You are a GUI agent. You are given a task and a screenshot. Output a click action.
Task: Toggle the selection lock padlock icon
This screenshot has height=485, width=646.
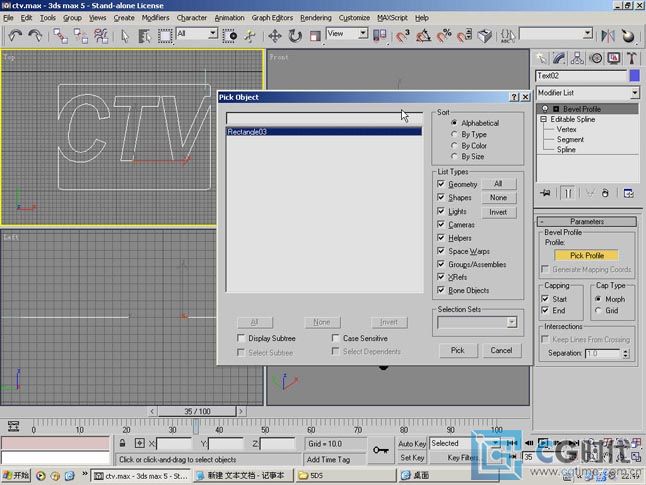pyautogui.click(x=122, y=443)
